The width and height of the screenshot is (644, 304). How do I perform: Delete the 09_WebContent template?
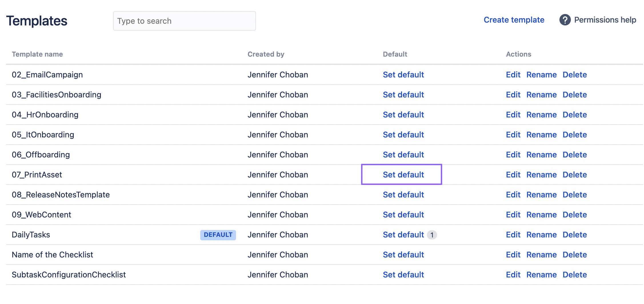coord(574,215)
